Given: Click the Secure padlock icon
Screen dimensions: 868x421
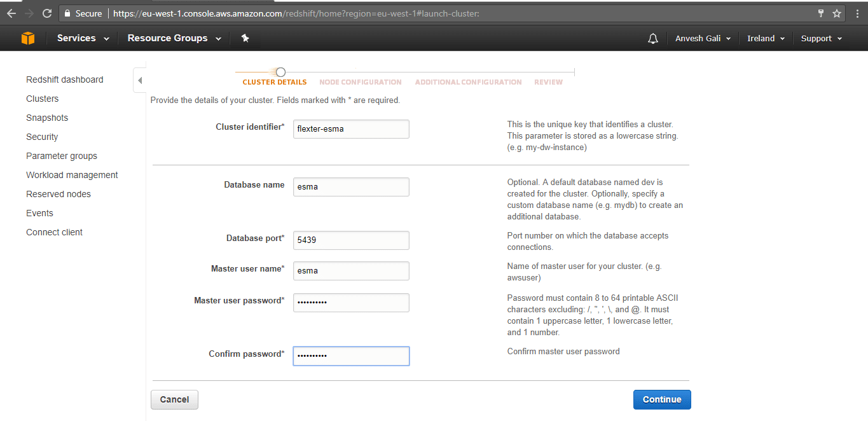Looking at the screenshot, I should point(68,13).
